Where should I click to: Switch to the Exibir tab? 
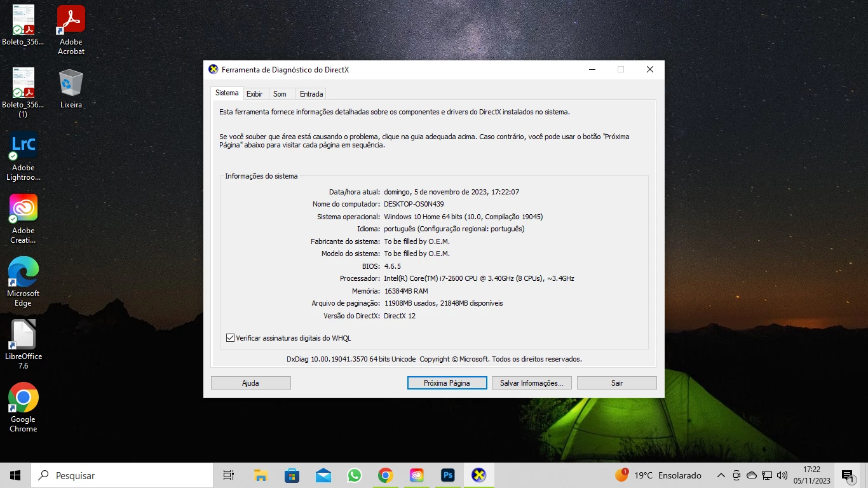[255, 94]
